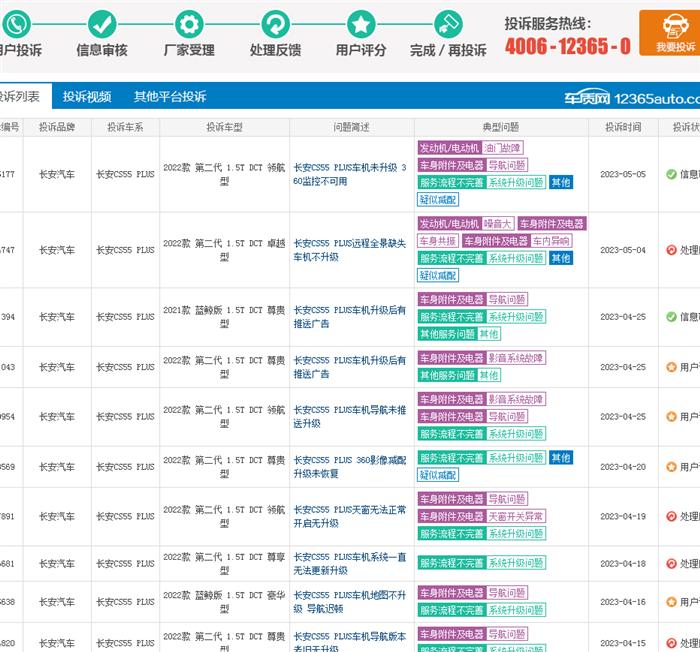Click the 油门故障 problem tag
The height and width of the screenshot is (652, 700).
[502, 148]
